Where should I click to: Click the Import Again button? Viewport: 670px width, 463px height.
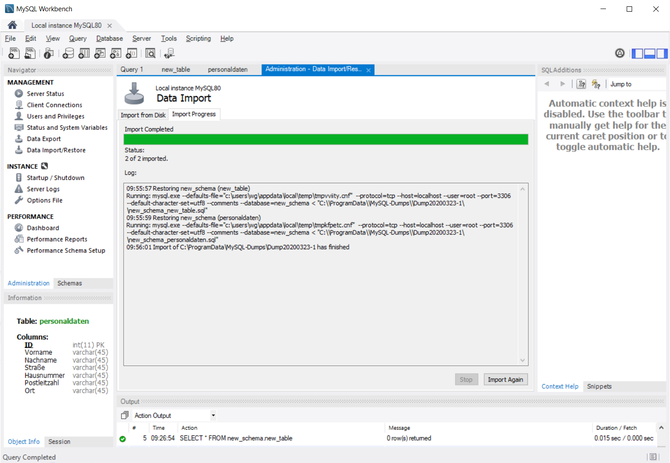click(x=505, y=380)
